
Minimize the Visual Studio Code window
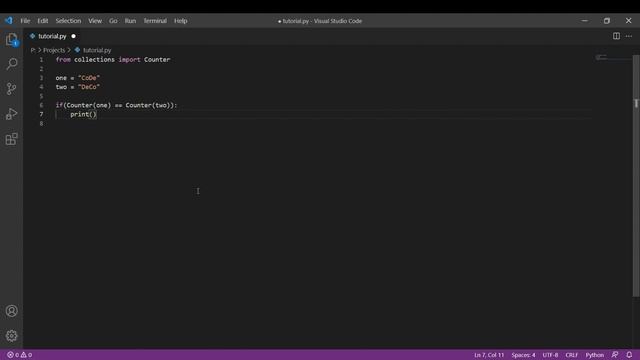585,20
